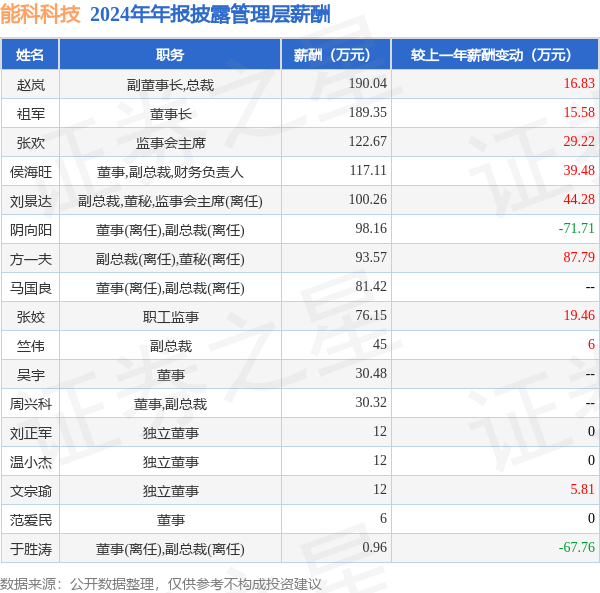The height and width of the screenshot is (593, 600).
Task: Select the name cell 吴宇
Action: 31,375
